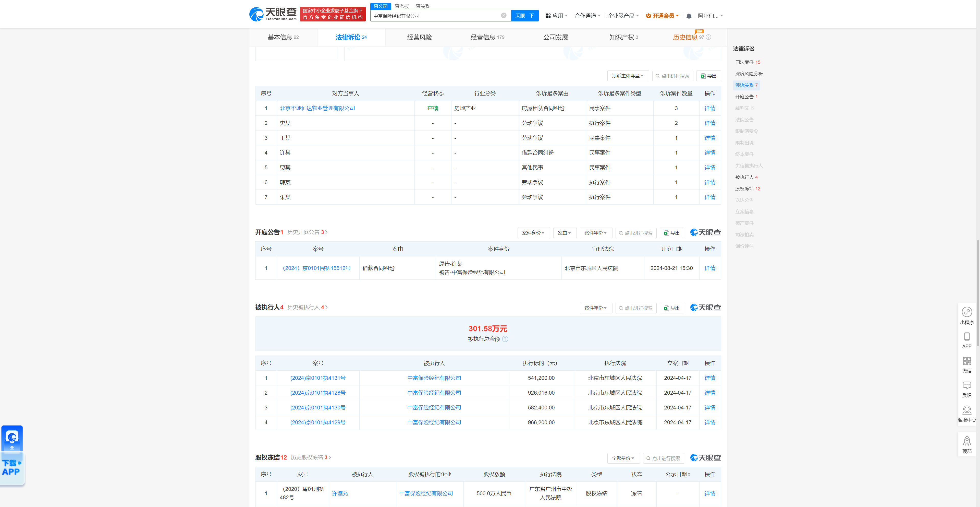The image size is (980, 507).
Task: Select the 查关系 search mode tab
Action: pos(422,6)
